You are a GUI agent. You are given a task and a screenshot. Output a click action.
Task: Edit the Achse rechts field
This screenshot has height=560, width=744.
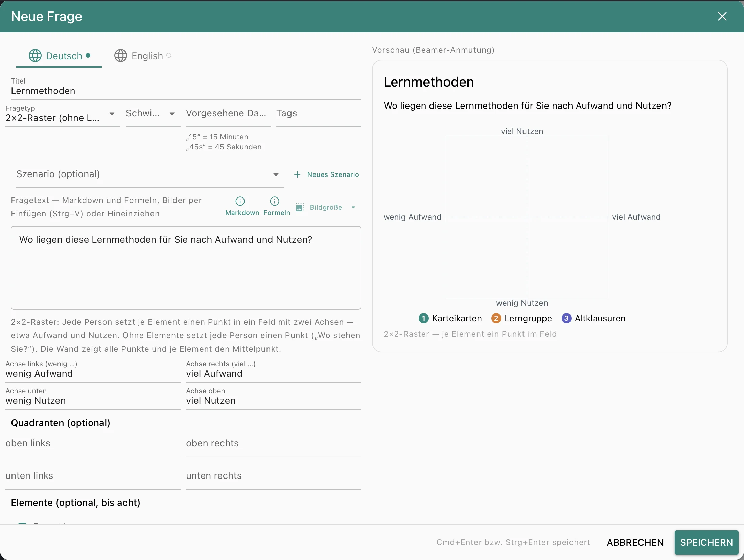tap(274, 371)
